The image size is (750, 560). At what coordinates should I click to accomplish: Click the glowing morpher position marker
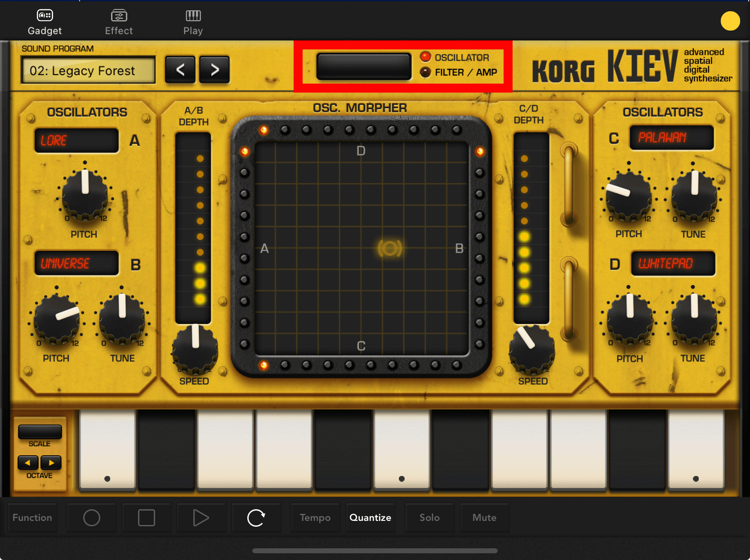click(390, 248)
